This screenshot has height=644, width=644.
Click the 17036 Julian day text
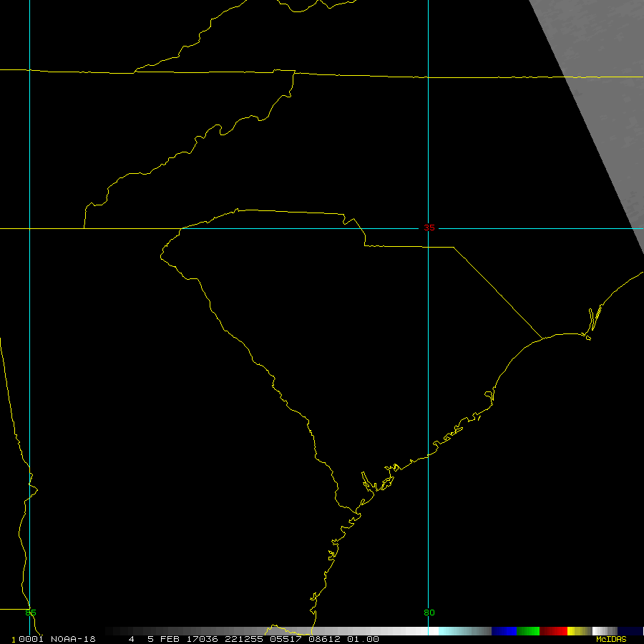(203, 639)
